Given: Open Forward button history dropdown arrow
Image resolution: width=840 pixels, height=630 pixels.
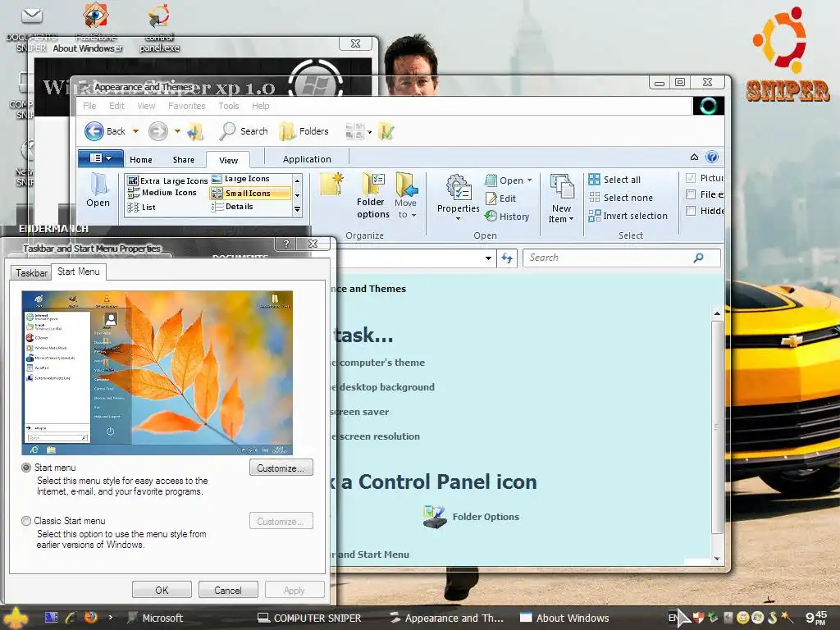Looking at the screenshot, I should pos(177,131).
